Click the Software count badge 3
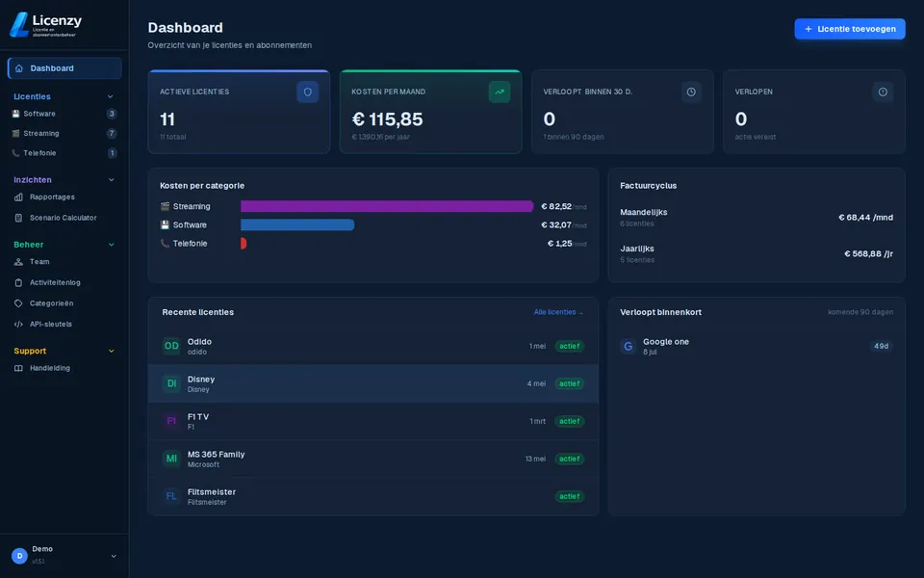 (112, 114)
